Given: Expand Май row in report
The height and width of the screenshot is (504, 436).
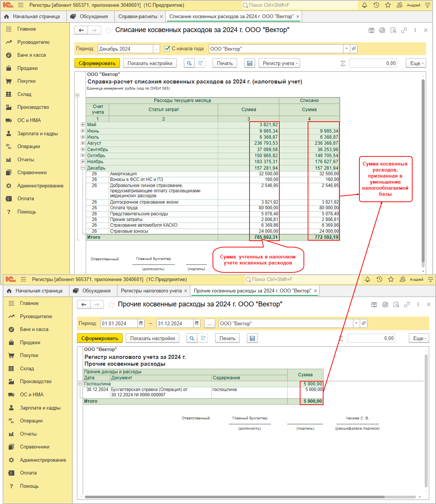Looking at the screenshot, I should click(x=83, y=125).
